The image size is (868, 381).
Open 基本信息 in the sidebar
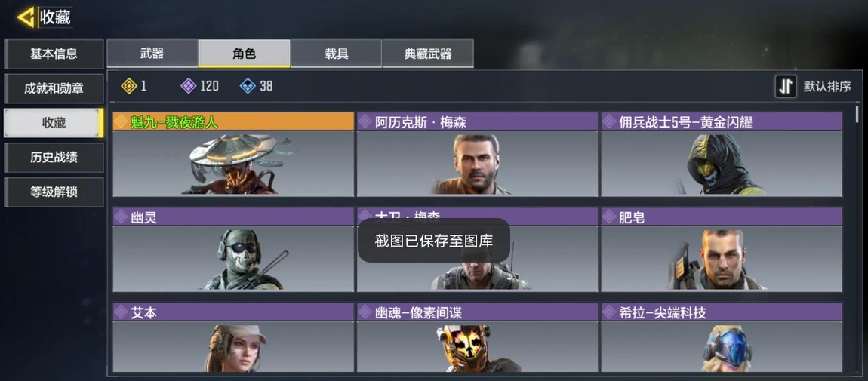coord(54,54)
